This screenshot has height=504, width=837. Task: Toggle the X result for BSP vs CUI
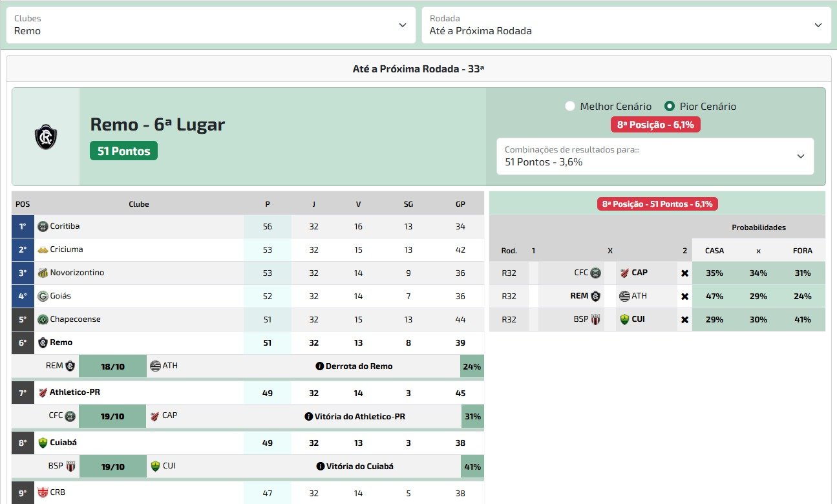click(x=684, y=320)
